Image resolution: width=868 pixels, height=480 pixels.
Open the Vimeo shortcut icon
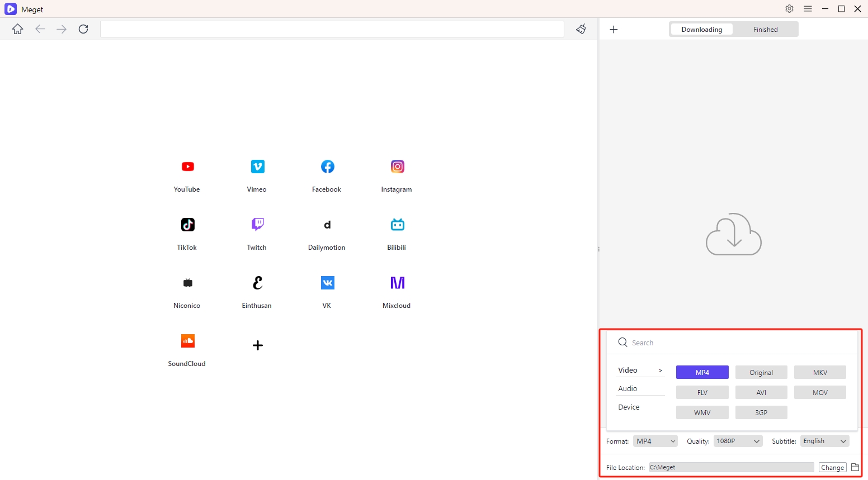[x=258, y=167]
